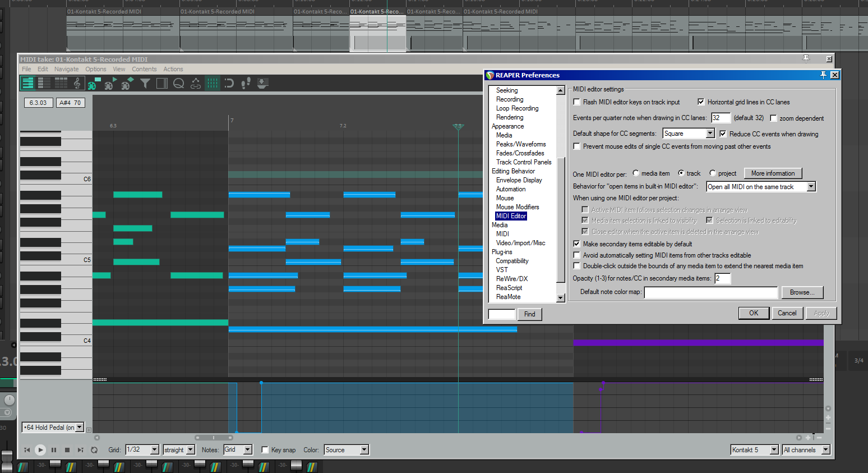Open the Grid 1/32 dropdown
868x473 pixels.
click(142, 450)
